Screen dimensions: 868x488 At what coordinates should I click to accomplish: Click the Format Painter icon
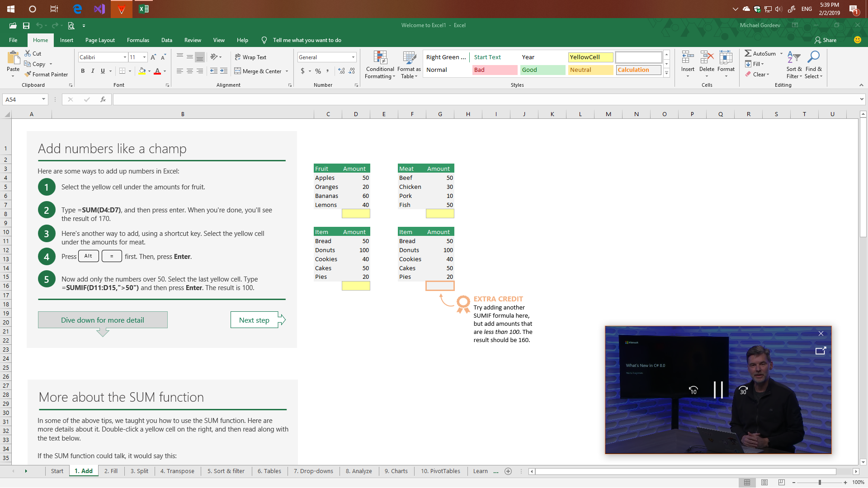click(28, 75)
